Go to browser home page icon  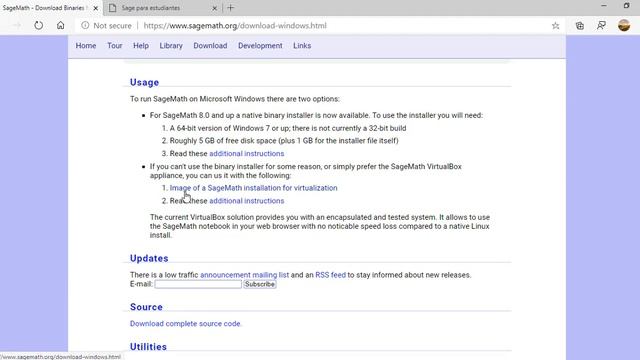[x=60, y=25]
